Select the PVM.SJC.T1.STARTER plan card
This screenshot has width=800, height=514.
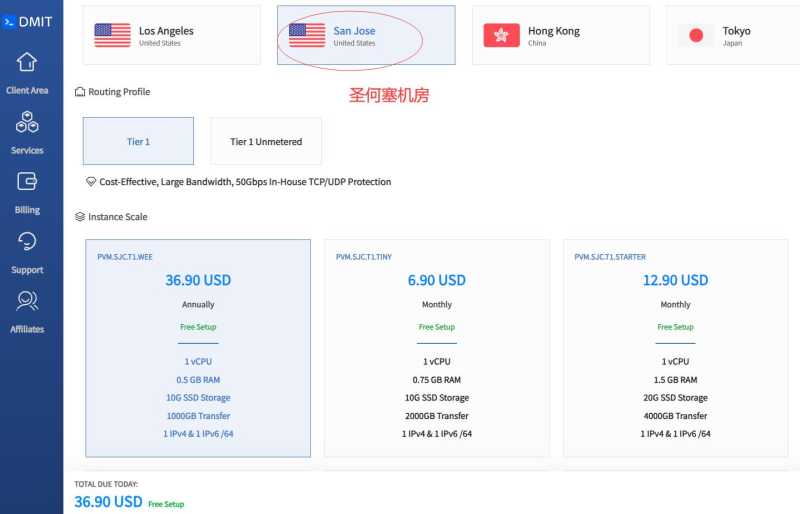pos(676,348)
